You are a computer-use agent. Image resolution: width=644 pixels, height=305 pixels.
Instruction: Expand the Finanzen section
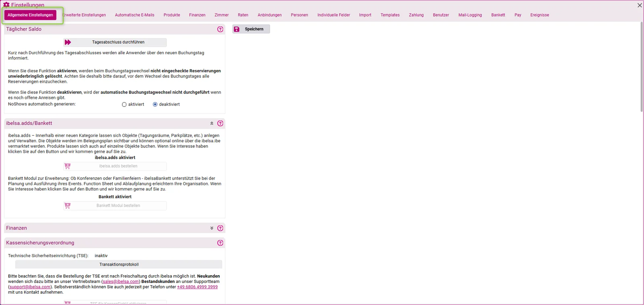click(x=212, y=228)
